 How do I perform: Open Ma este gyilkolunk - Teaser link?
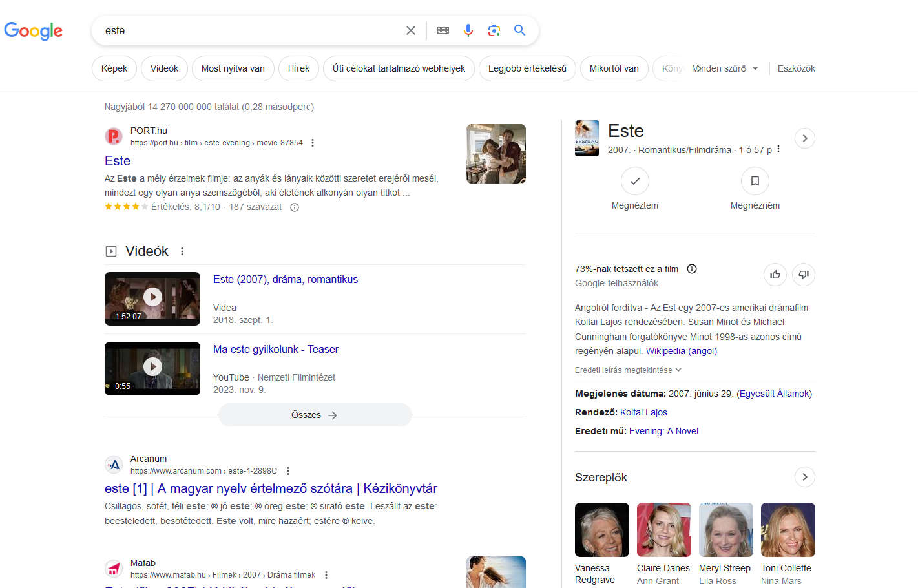coord(276,349)
